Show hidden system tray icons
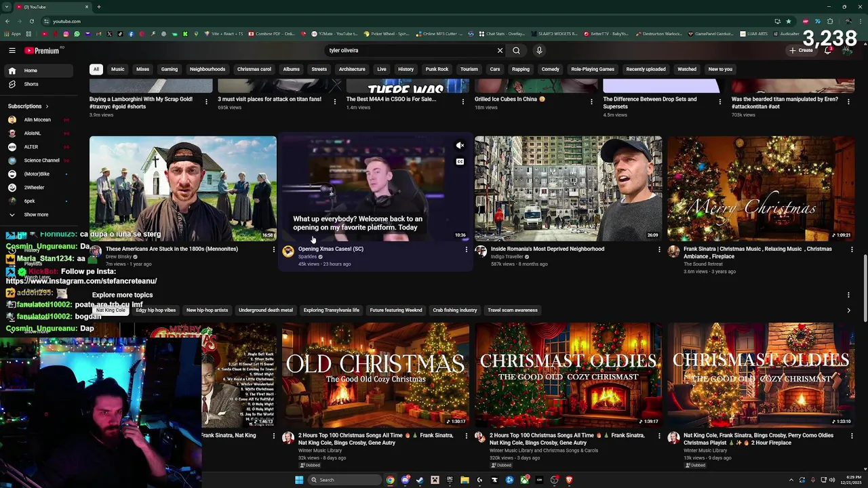Image resolution: width=868 pixels, height=488 pixels. [x=791, y=480]
